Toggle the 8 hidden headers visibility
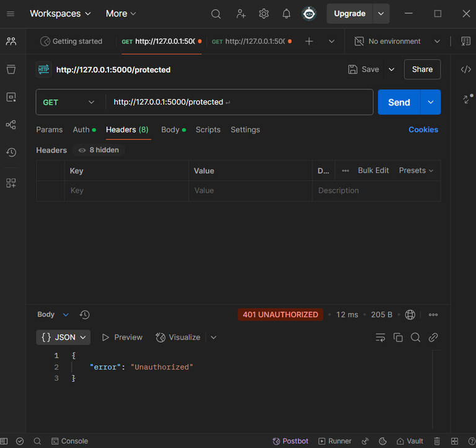Image resolution: width=476 pixels, height=448 pixels. pos(99,150)
